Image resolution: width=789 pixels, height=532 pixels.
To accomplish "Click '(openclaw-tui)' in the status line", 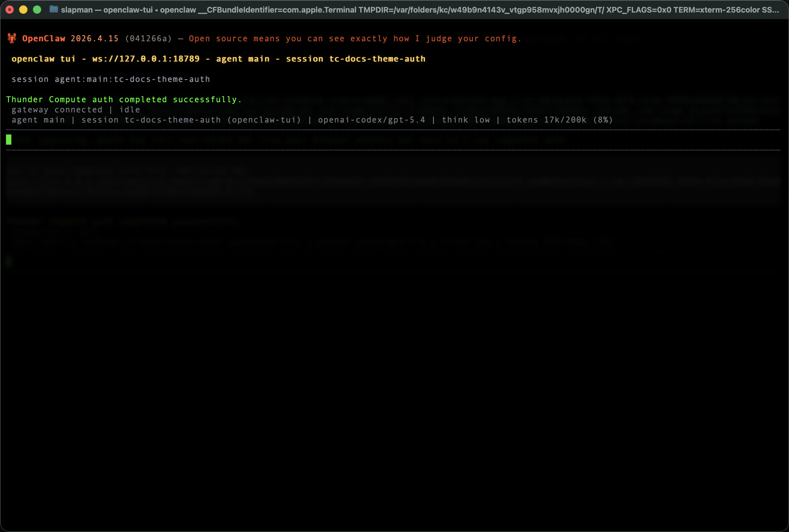I will [x=264, y=120].
